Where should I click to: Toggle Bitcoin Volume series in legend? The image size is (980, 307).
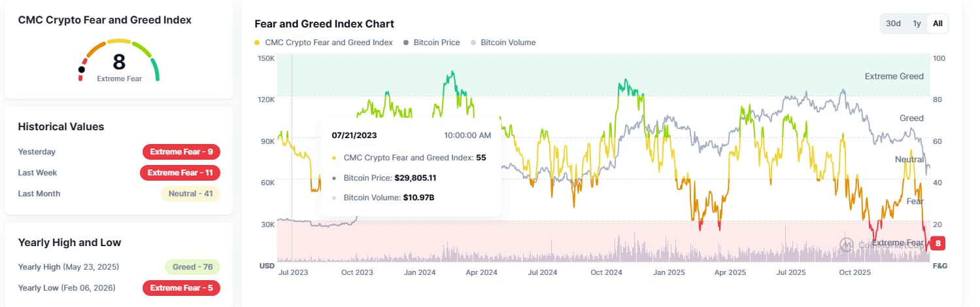click(x=502, y=43)
